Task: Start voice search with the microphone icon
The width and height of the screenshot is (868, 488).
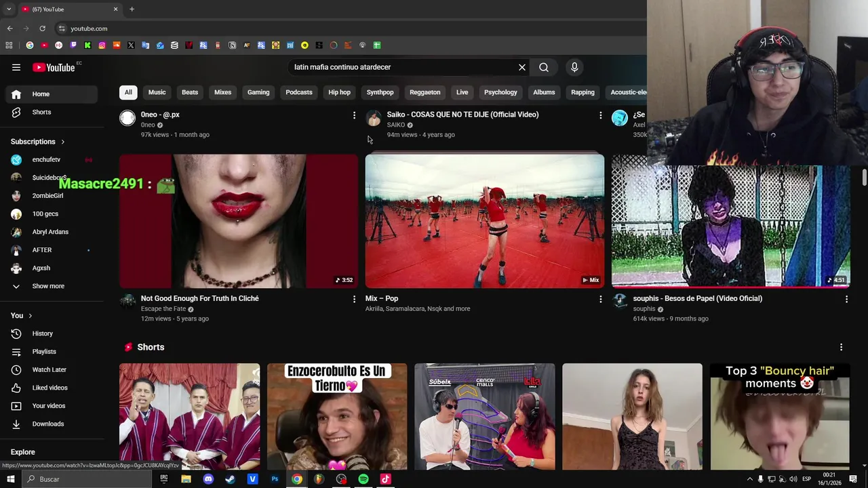Action: click(x=574, y=67)
